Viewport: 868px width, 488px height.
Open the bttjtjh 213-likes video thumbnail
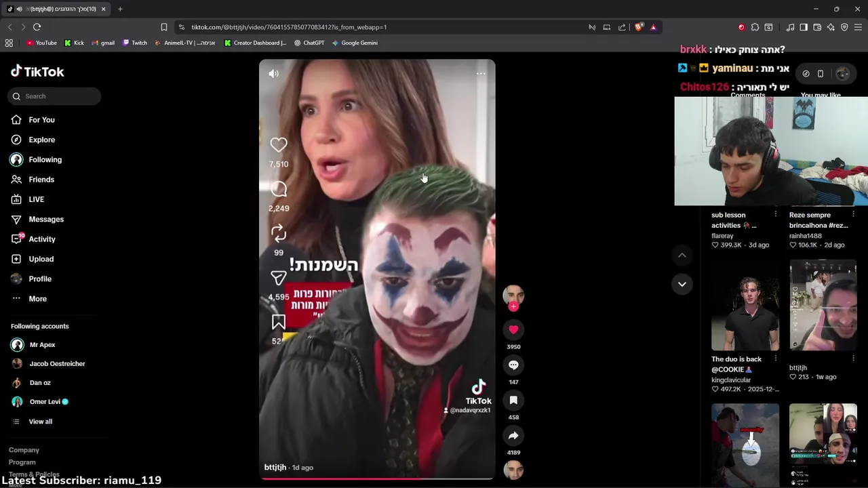[x=823, y=305]
